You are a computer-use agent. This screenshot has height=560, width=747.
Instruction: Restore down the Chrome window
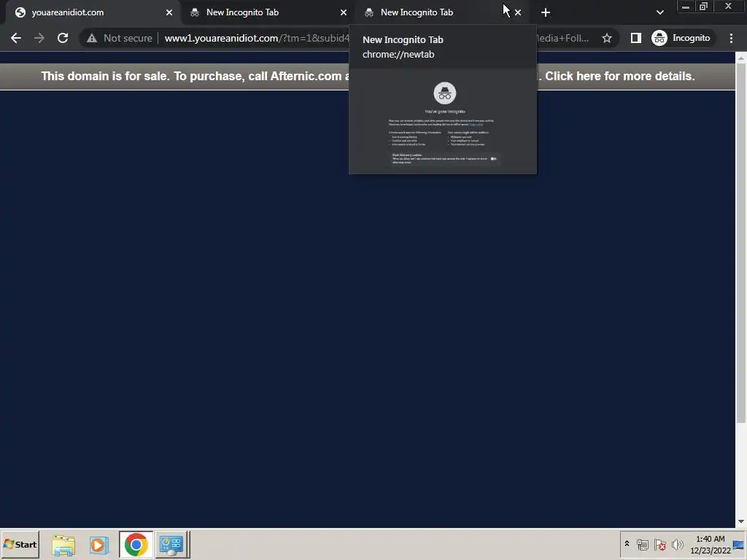(704, 7)
